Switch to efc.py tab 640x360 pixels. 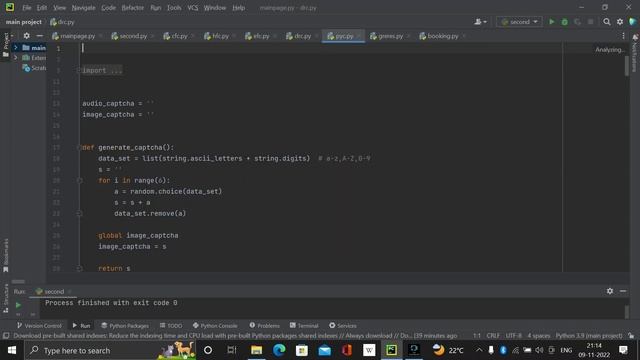[258, 36]
